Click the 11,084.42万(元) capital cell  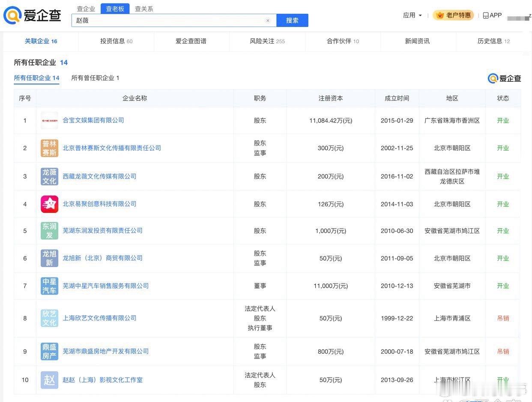pos(331,121)
